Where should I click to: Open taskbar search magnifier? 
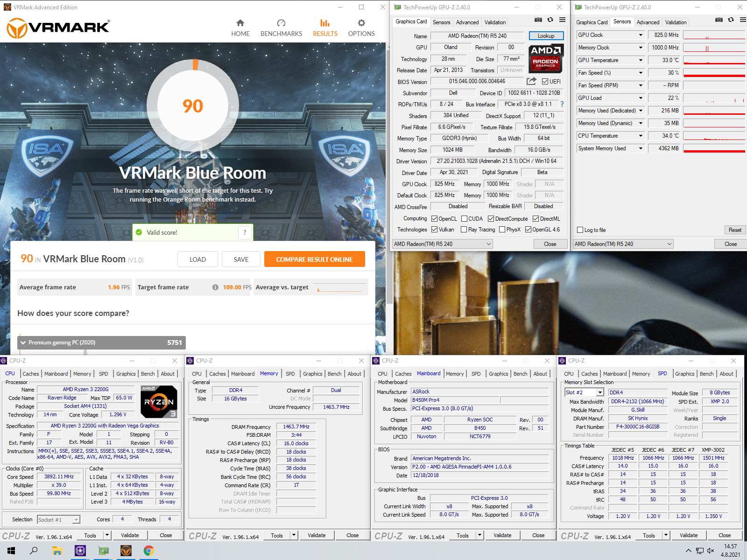pos(34,551)
